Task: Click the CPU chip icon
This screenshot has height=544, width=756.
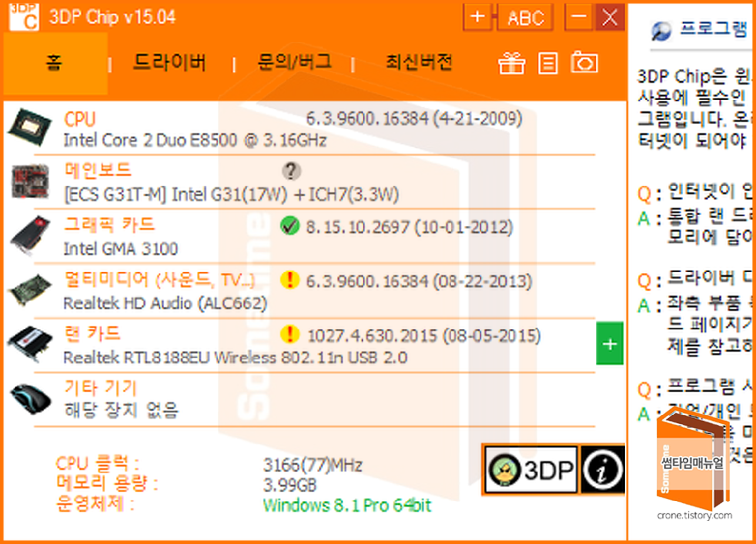Action: 31,127
